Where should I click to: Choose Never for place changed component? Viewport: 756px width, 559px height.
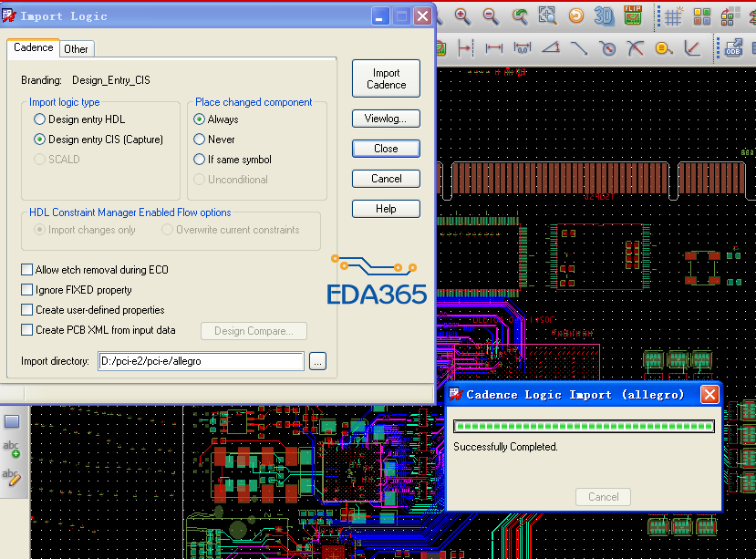[x=200, y=140]
